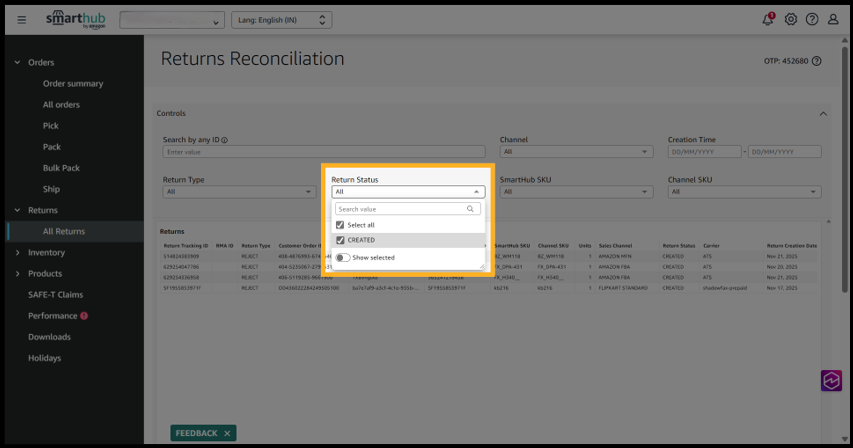Expand the Inventory sidebar section
The height and width of the screenshot is (448, 853).
pyautogui.click(x=46, y=253)
